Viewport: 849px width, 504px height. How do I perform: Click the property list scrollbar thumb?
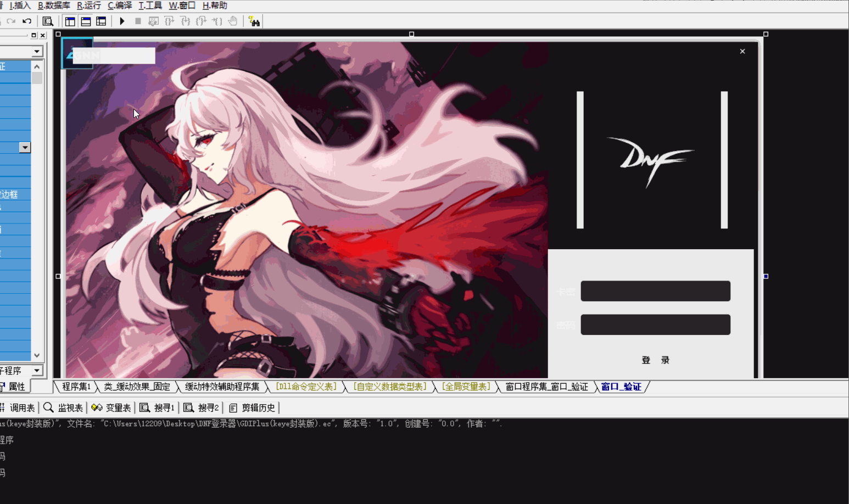pos(37,78)
